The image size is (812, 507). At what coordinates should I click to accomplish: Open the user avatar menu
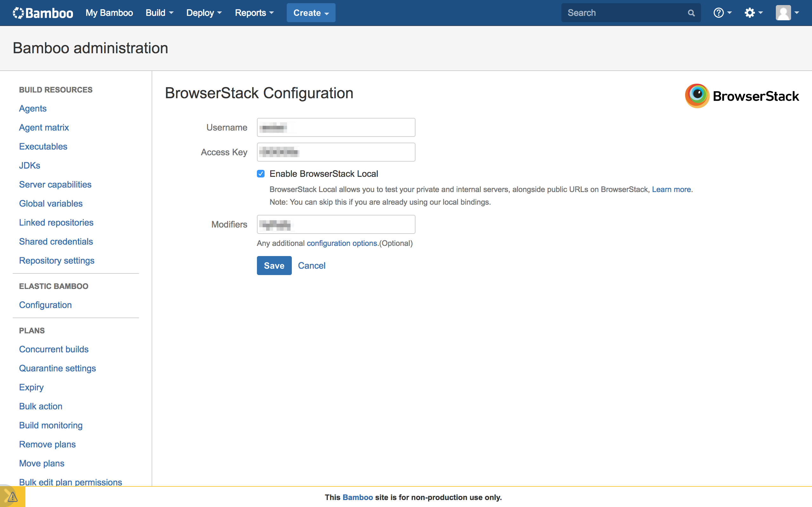coord(787,13)
